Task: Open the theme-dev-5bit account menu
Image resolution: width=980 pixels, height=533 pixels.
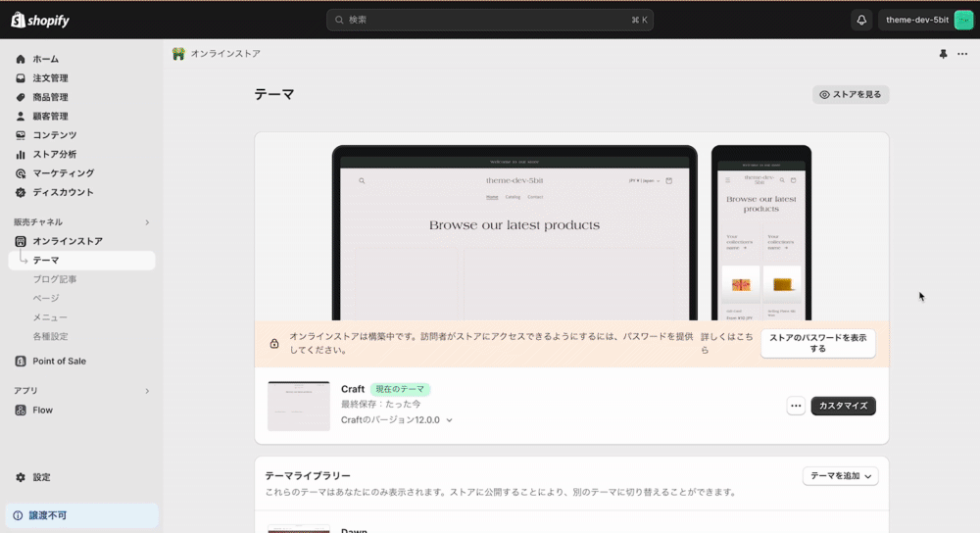Action: [926, 20]
